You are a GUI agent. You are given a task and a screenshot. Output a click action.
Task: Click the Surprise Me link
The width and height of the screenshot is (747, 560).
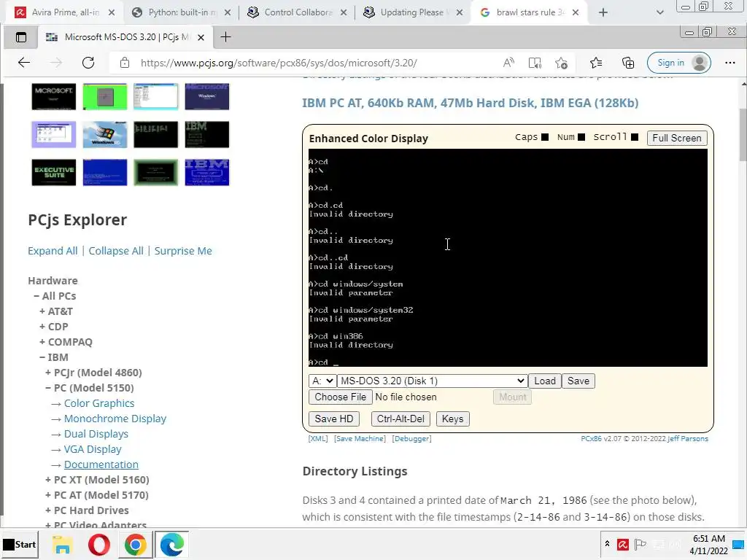183,251
